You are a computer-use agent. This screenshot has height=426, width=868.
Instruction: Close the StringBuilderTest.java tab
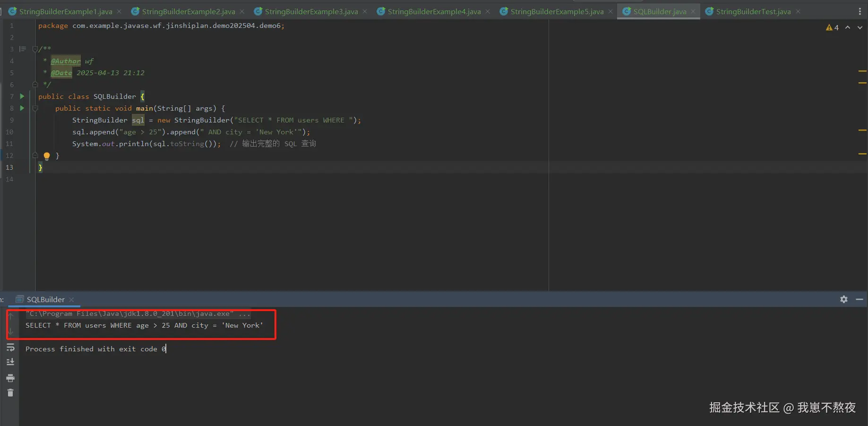coord(798,11)
